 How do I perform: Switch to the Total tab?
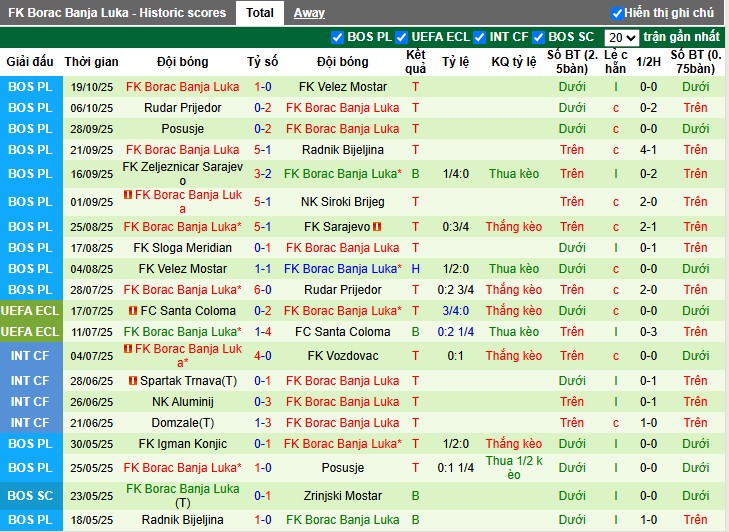[259, 13]
